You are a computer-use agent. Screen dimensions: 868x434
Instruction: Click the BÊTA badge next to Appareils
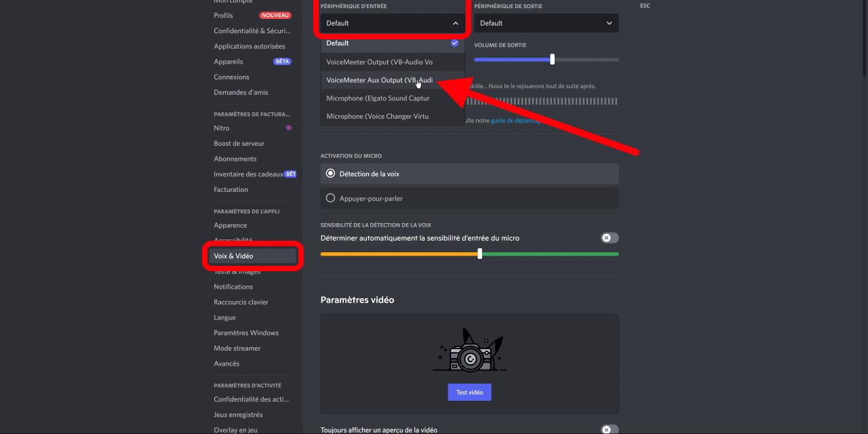coord(282,62)
